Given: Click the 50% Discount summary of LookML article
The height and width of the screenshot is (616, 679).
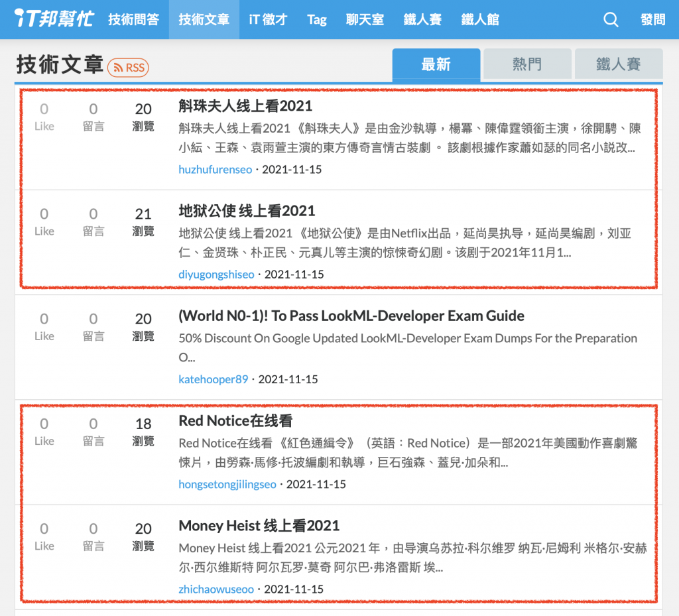Looking at the screenshot, I should point(408,347).
